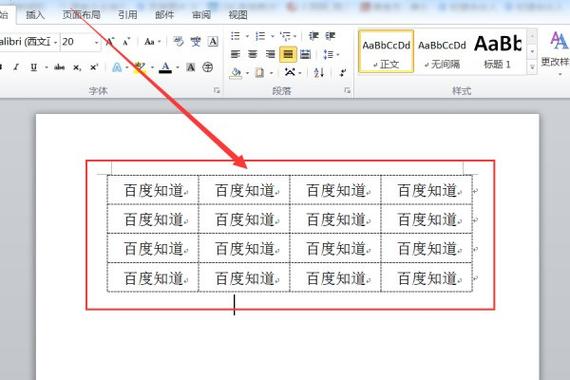Expand the underline style dropdown arrow

[47, 68]
